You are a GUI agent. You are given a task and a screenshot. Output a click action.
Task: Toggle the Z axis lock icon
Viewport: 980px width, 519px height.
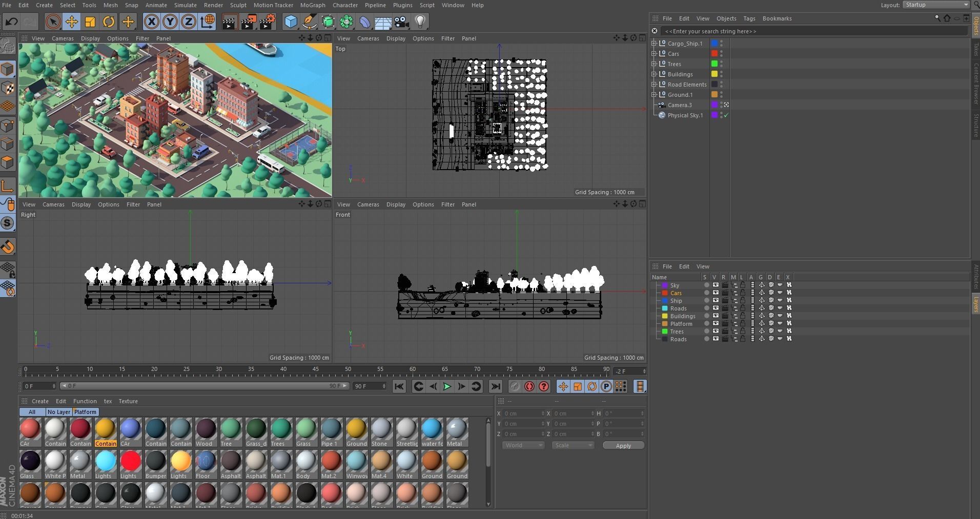[189, 22]
